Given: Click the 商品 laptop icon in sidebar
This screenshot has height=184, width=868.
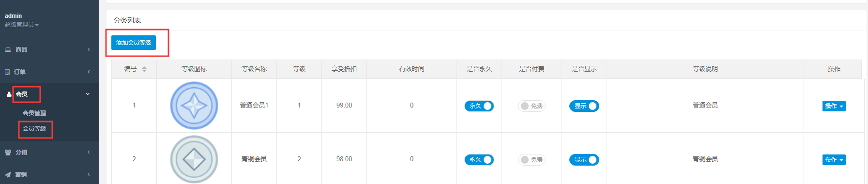Looking at the screenshot, I should pos(8,50).
